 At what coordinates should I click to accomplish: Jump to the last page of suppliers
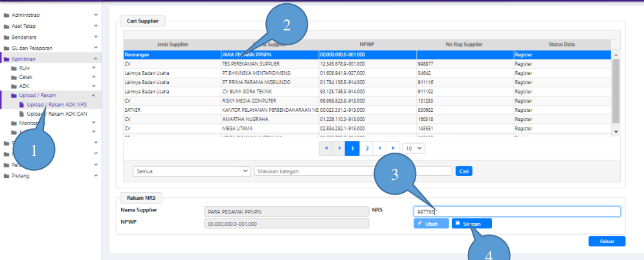coord(394,148)
